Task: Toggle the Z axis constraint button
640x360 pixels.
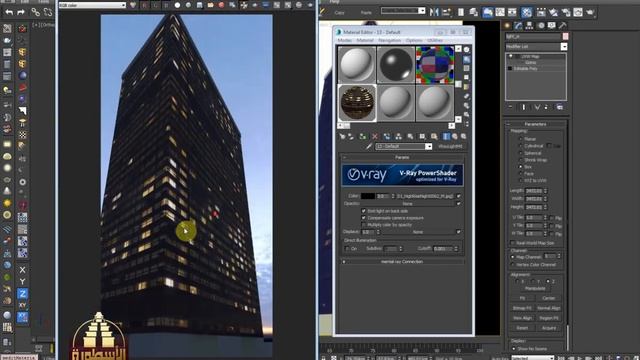Action: [22, 293]
